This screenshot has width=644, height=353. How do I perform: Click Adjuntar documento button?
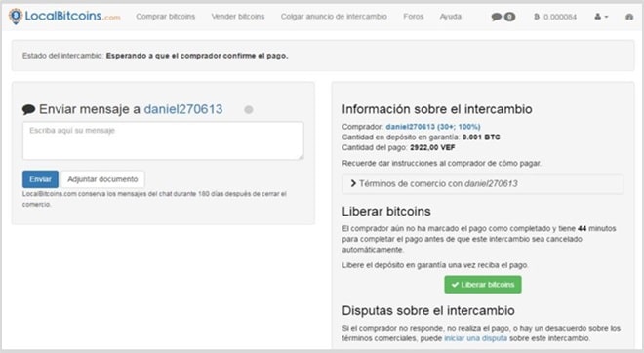(x=102, y=179)
